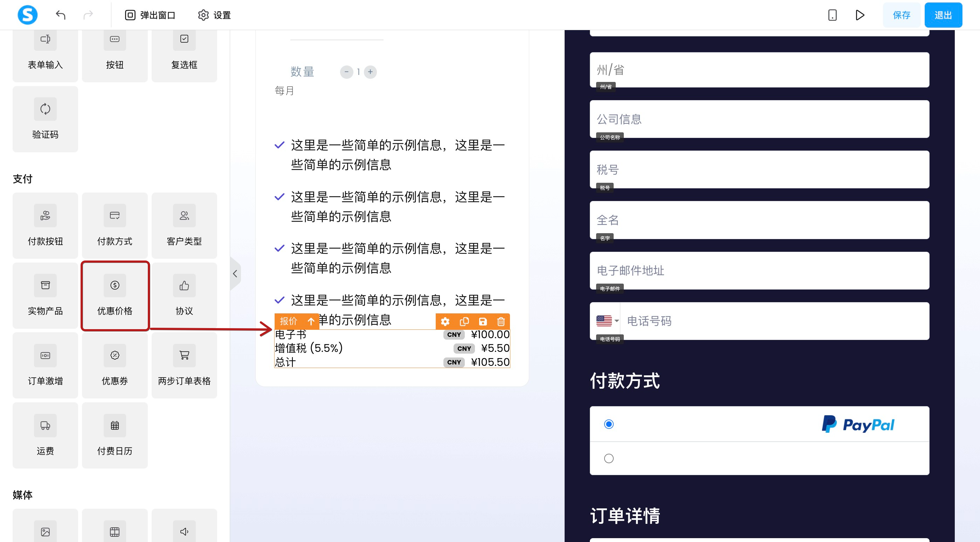
Task: Click the 保存 save button
Action: 901,15
